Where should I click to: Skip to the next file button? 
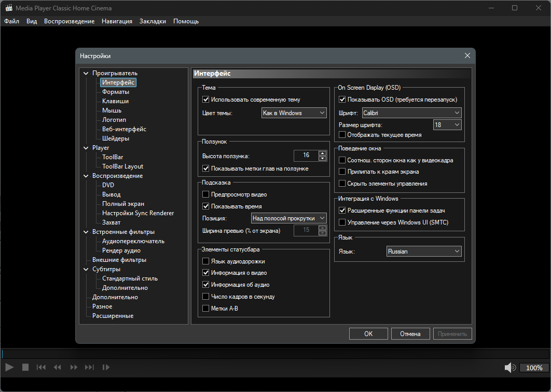point(89,367)
